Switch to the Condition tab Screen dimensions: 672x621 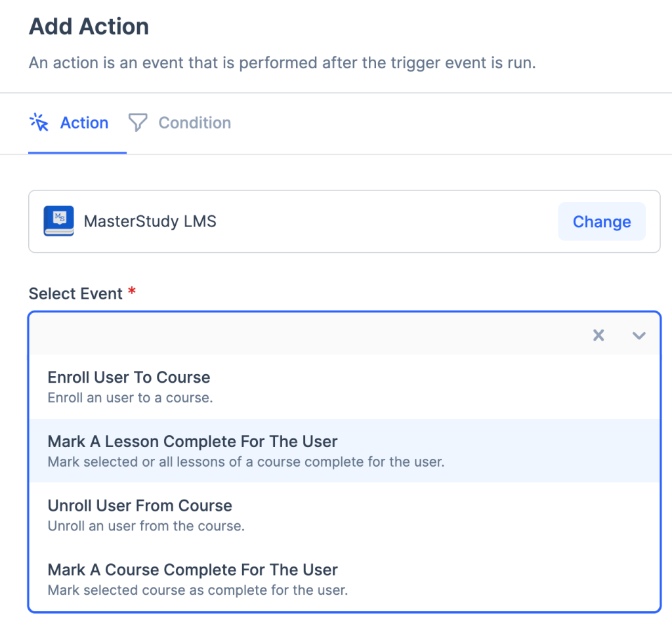(194, 123)
